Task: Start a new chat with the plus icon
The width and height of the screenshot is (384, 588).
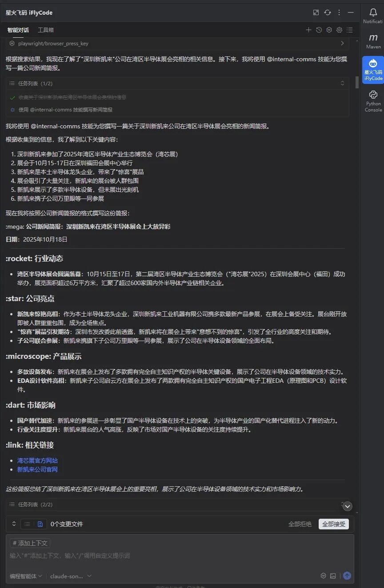Action: [308, 30]
